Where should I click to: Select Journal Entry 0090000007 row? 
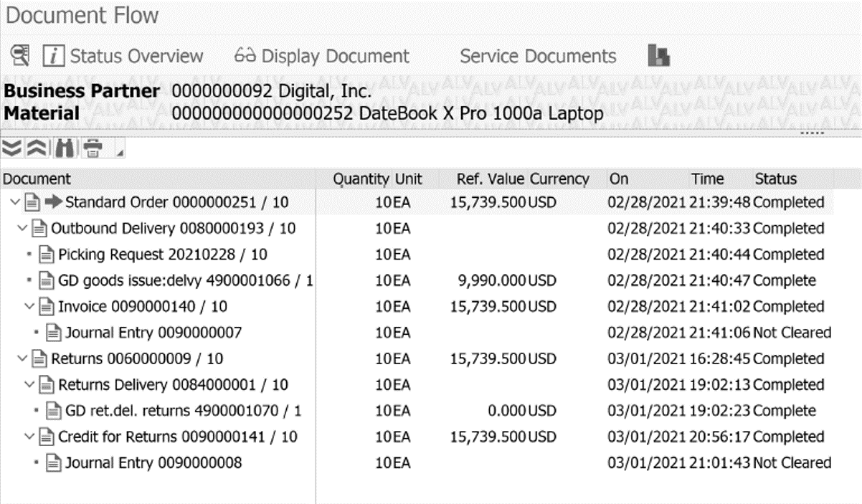pyautogui.click(x=417, y=333)
